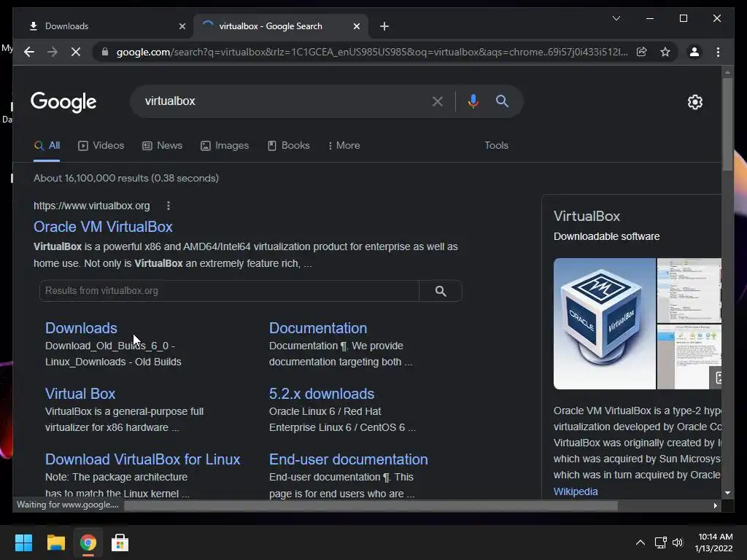Go to the Google logo homepage
The image size is (747, 560).
pyautogui.click(x=63, y=102)
